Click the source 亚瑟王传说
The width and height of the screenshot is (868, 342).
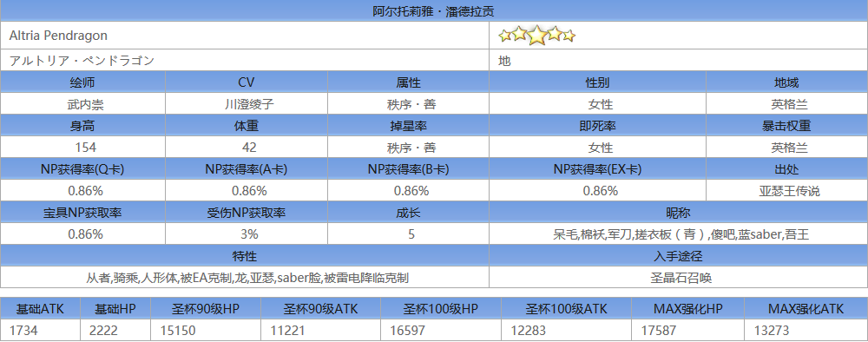[x=789, y=192]
